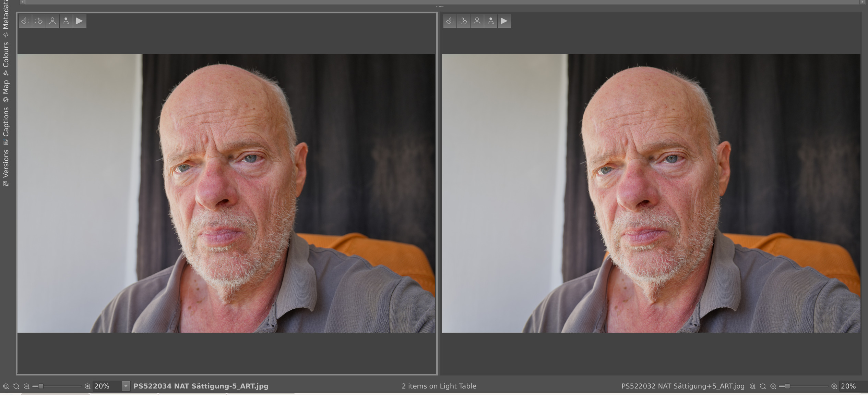Click right zoom value field showing 20%
The image size is (868, 395).
tap(853, 386)
